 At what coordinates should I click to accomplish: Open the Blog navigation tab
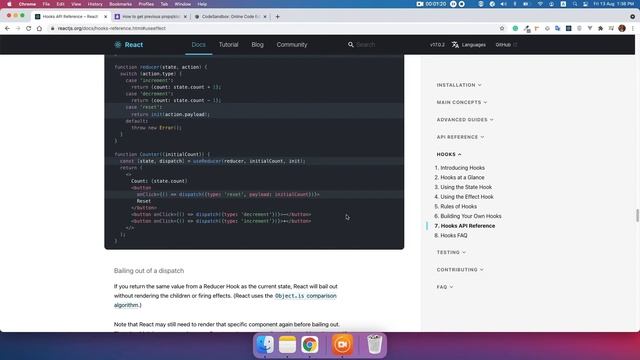pos(258,44)
